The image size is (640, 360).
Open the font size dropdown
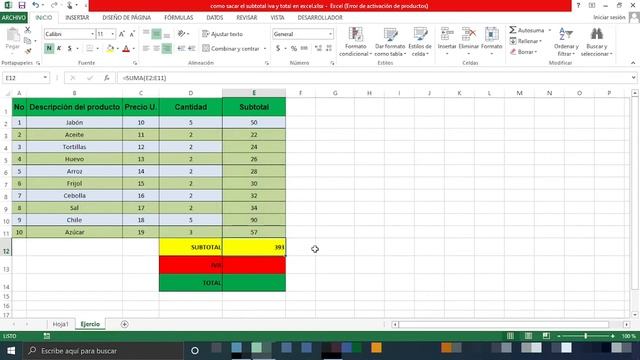(x=113, y=34)
